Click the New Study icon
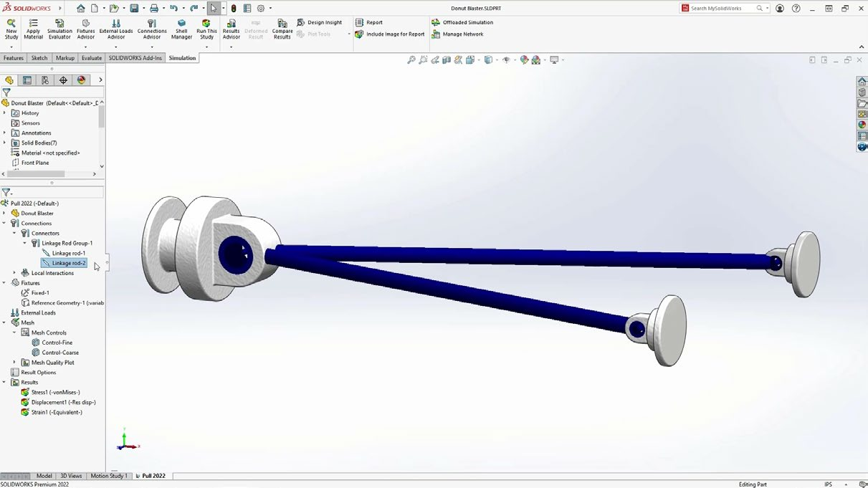The height and width of the screenshot is (488, 868). pyautogui.click(x=11, y=28)
